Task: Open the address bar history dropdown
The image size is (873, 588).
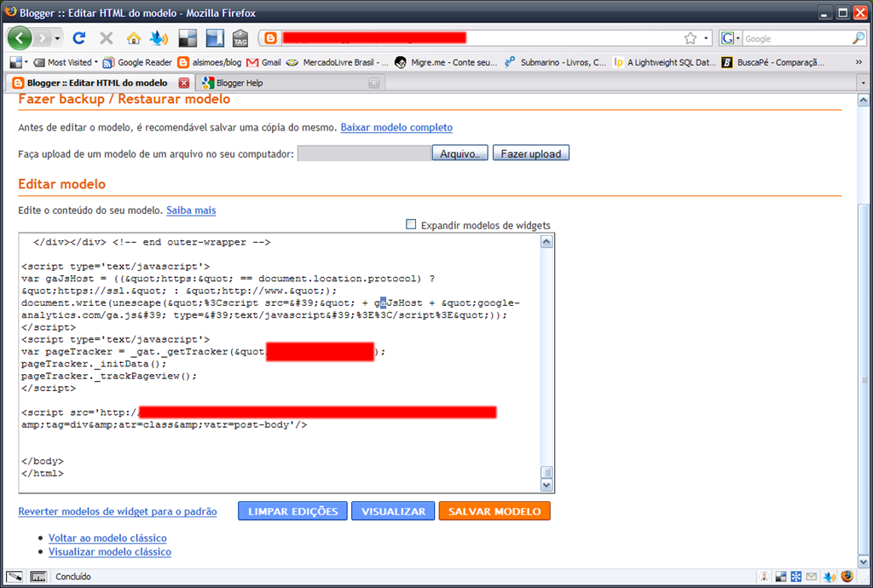Action: coord(706,37)
